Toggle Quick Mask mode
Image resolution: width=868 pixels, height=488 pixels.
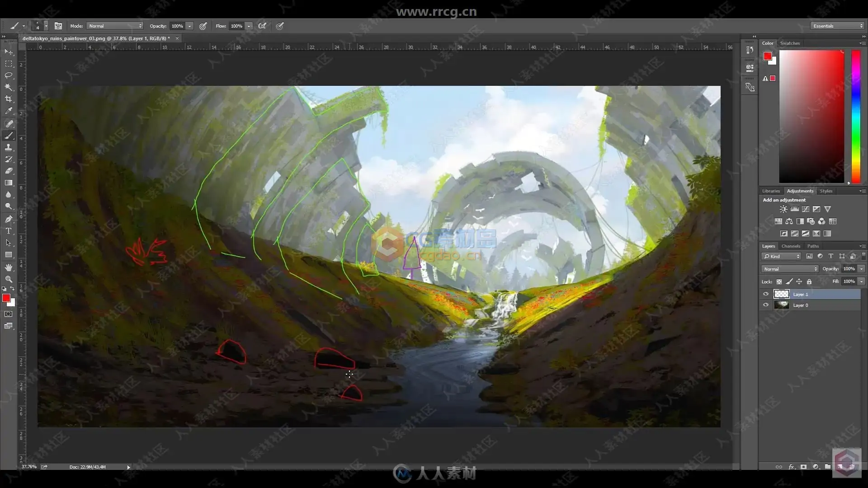[9, 314]
